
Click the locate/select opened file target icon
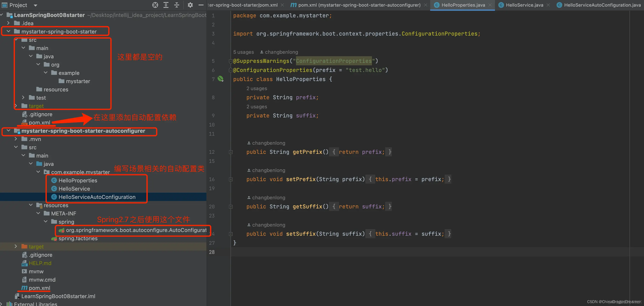pyautogui.click(x=155, y=5)
